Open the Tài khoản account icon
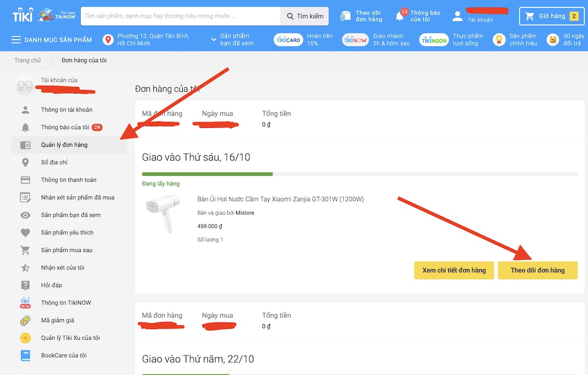The height and width of the screenshot is (375, 588). (x=457, y=16)
